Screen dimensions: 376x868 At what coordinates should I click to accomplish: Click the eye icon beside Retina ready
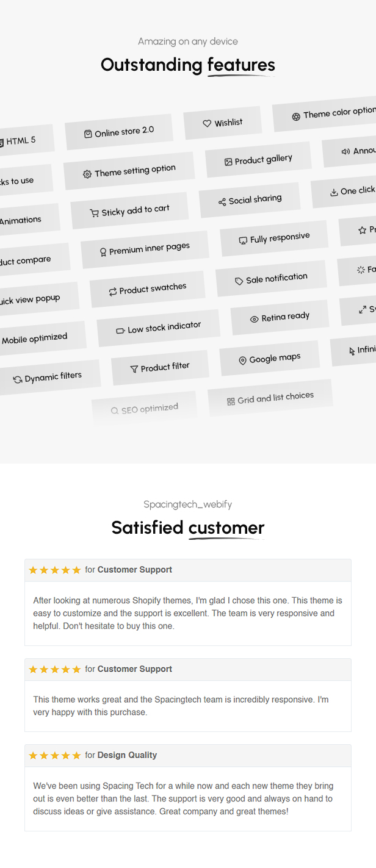[x=255, y=320]
